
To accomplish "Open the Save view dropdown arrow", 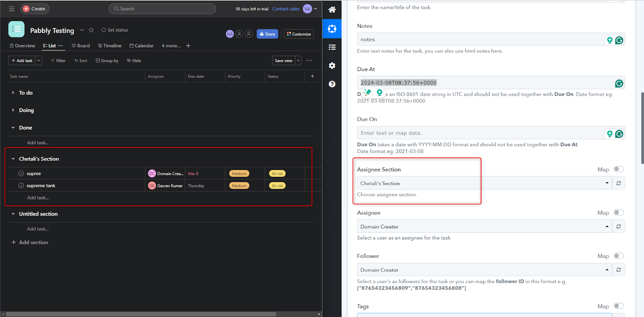I will [298, 61].
